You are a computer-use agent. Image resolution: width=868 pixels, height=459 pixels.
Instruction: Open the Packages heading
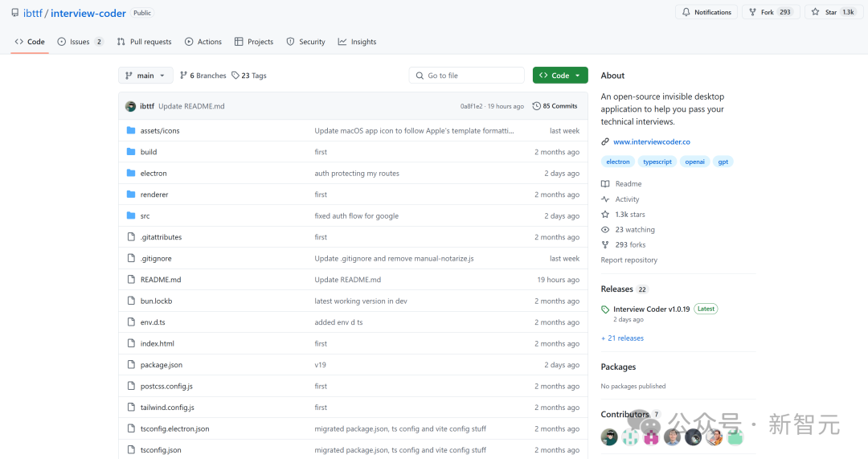point(618,367)
